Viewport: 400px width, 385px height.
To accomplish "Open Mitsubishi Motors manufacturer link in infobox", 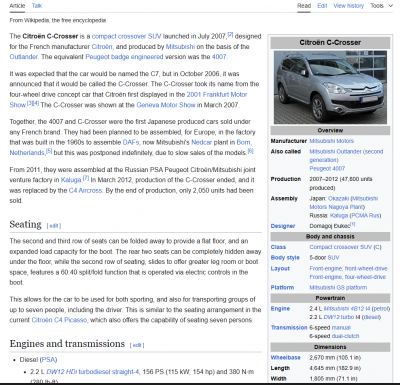I will click(x=332, y=141).
